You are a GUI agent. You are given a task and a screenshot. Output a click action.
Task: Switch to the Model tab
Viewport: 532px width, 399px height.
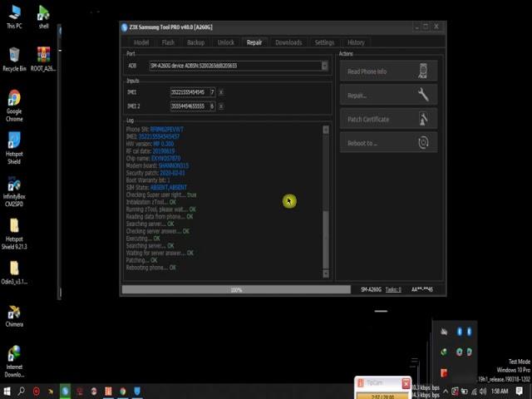[141, 42]
